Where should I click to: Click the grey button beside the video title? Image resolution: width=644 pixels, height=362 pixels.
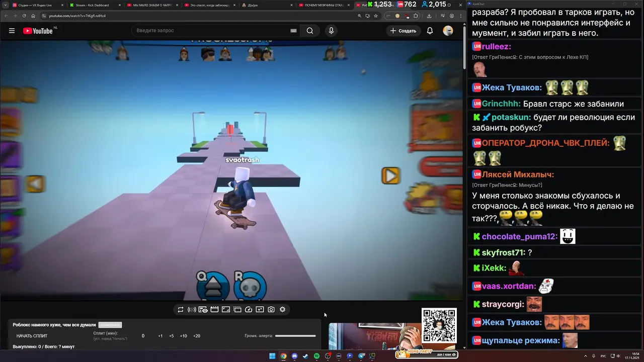(110, 325)
